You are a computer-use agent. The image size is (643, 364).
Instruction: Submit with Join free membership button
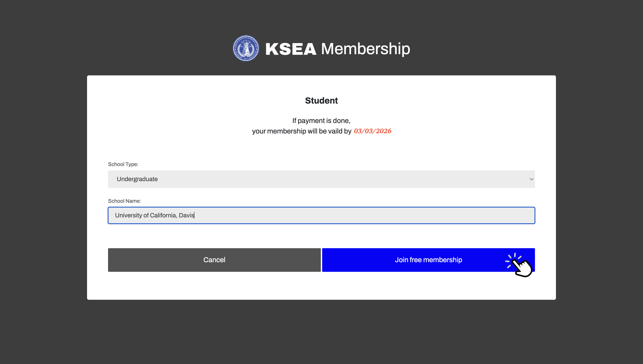click(x=428, y=260)
